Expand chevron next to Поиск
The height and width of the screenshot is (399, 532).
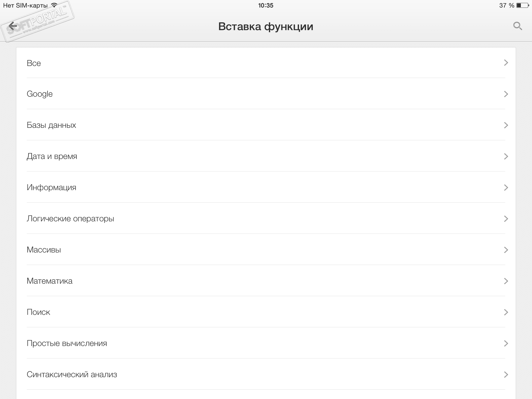point(506,312)
